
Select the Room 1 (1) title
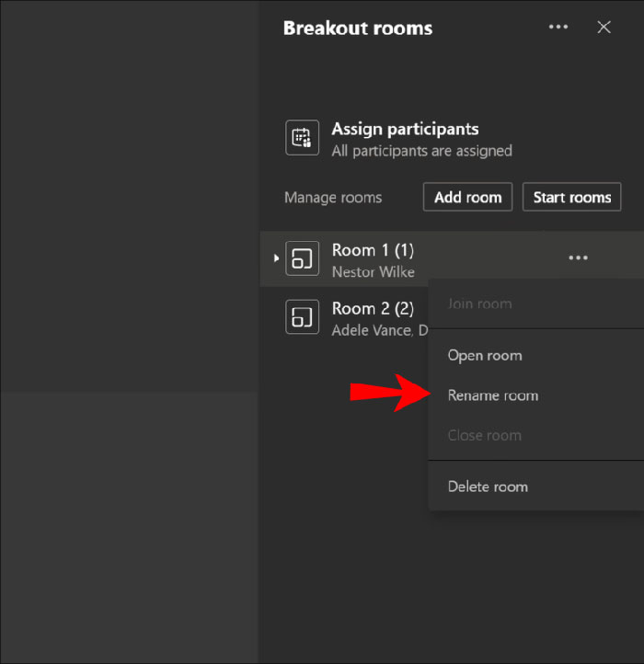click(x=373, y=250)
